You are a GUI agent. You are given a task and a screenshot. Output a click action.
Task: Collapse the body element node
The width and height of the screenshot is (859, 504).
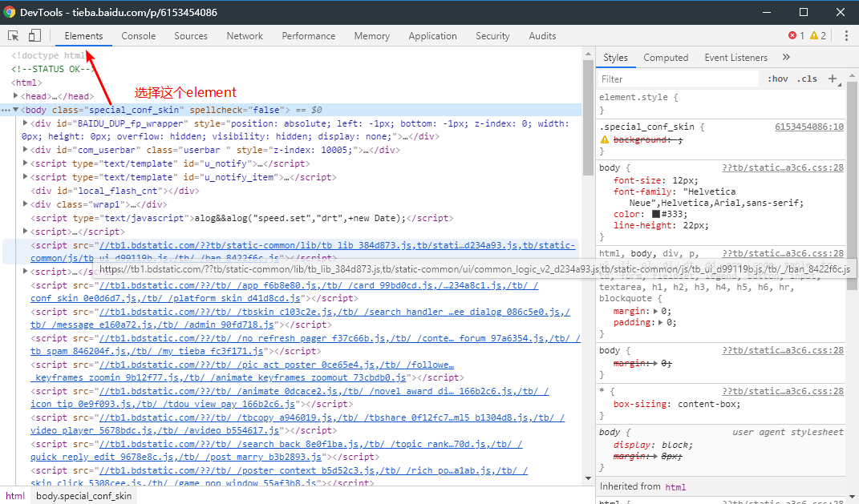[x=16, y=110]
